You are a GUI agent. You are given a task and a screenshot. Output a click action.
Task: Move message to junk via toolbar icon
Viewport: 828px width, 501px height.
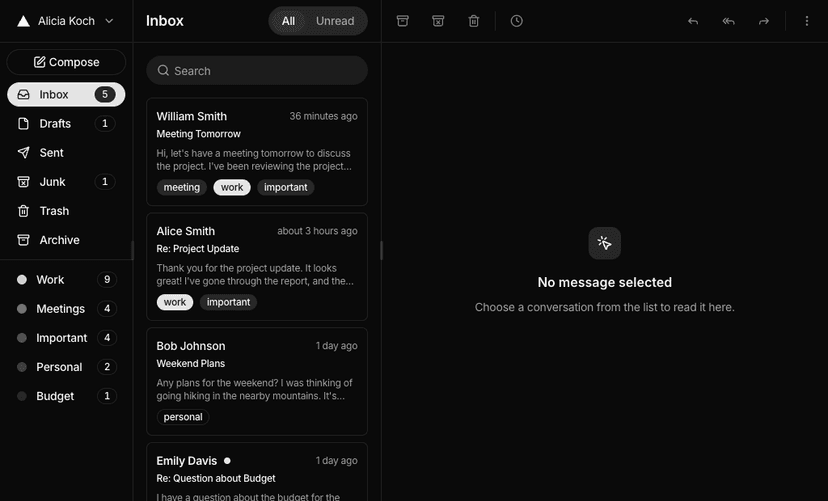coord(438,21)
